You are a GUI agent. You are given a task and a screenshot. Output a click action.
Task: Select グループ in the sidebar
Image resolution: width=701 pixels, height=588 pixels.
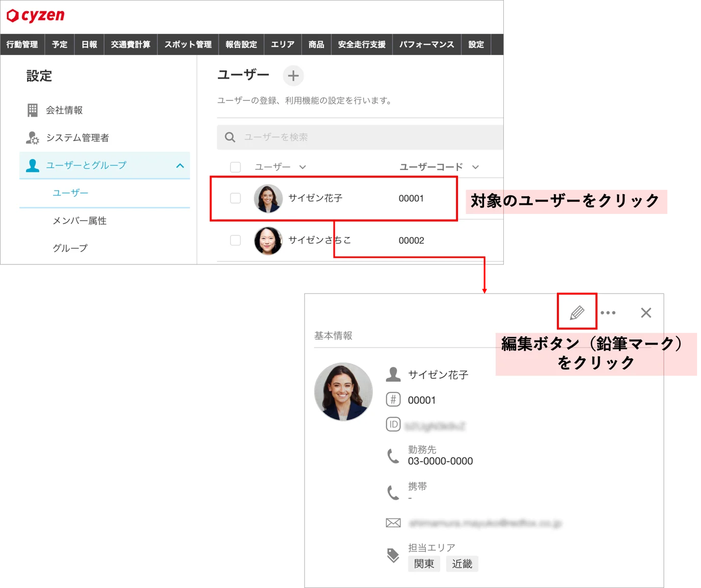70,248
